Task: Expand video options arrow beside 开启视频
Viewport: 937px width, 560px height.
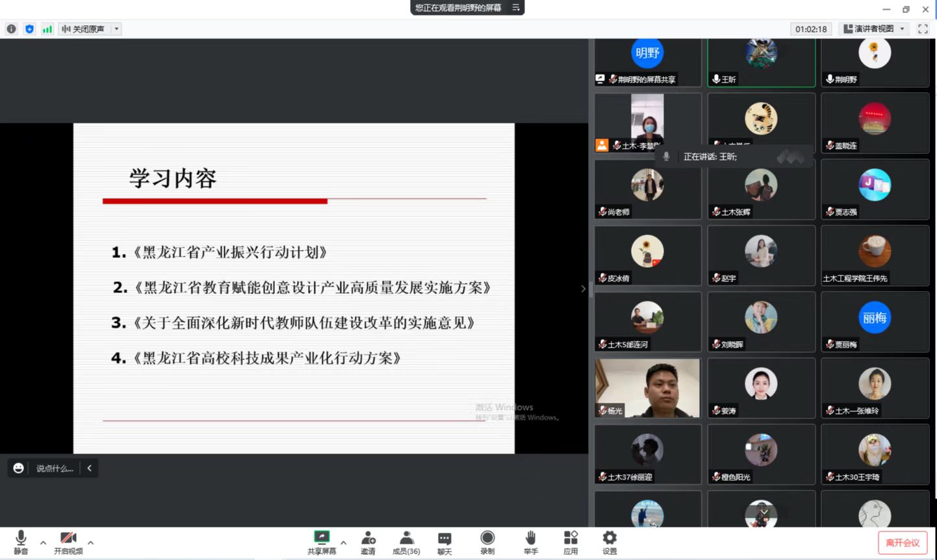Action: (90, 542)
